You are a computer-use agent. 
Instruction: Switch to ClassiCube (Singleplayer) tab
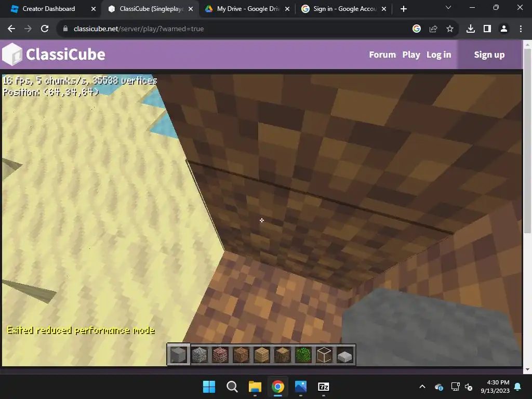[151, 9]
